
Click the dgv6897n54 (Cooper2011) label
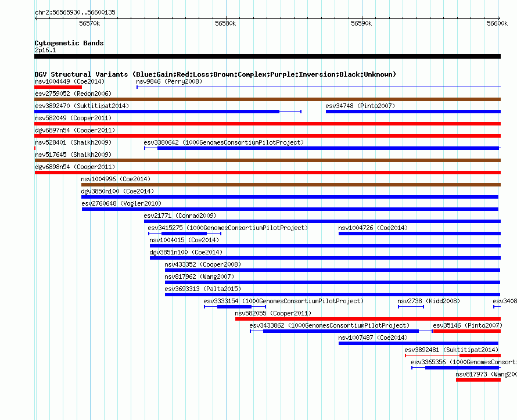tap(75, 130)
